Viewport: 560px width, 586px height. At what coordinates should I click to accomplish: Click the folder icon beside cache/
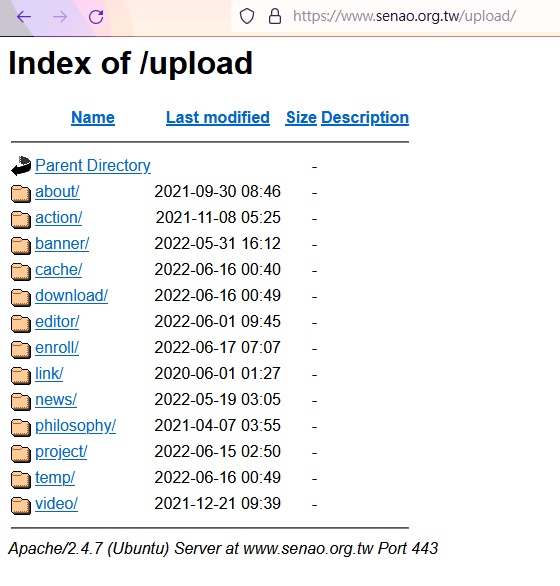point(21,271)
